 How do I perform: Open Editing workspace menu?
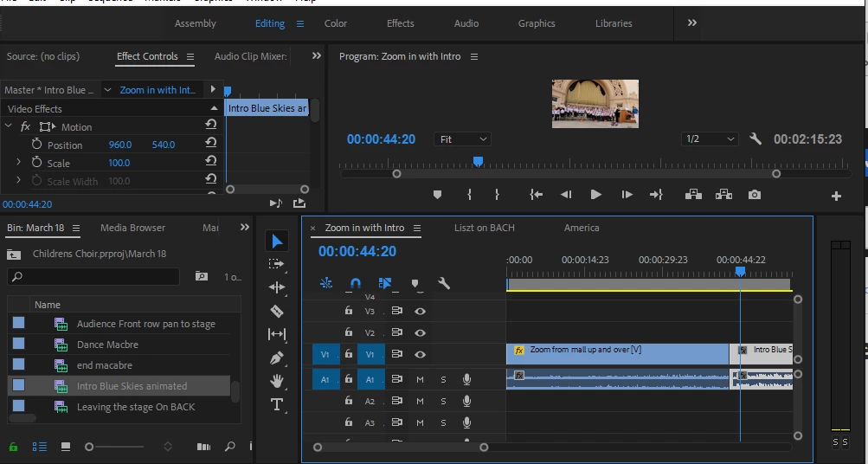click(x=300, y=24)
